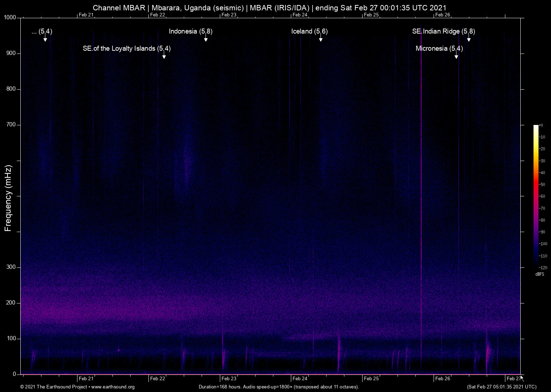The height and width of the screenshot is (392, 551).
Task: Click the arrow under Iceland (5.6) label
Action: pyautogui.click(x=321, y=38)
